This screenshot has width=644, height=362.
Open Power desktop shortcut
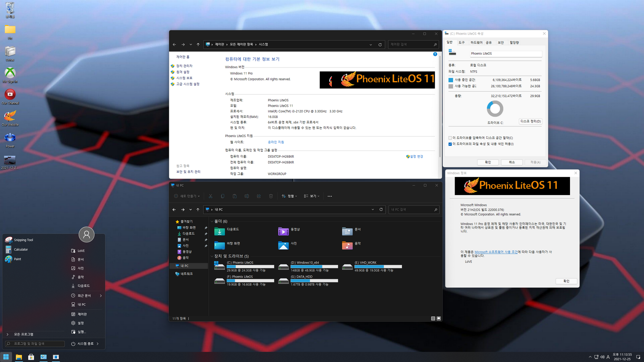[10, 140]
